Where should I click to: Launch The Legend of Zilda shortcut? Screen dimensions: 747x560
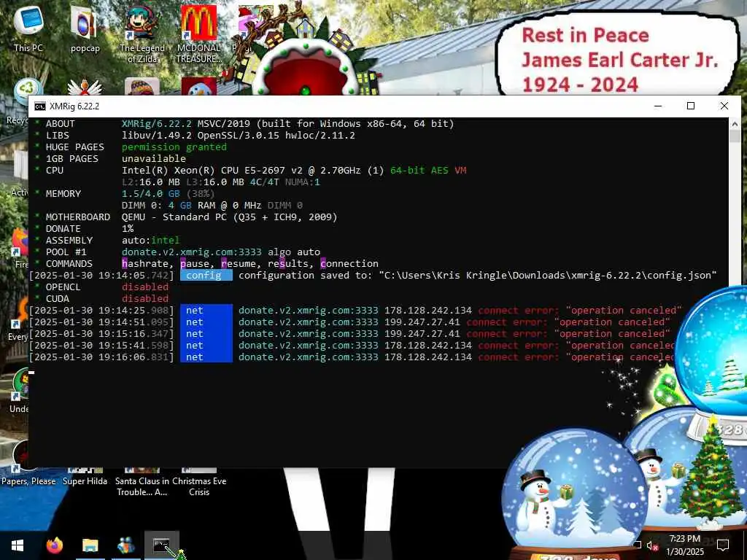point(142,34)
